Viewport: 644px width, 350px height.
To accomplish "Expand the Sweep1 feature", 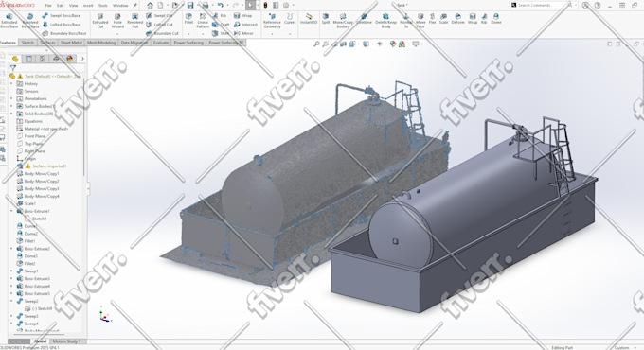I will pyautogui.click(x=11, y=271).
